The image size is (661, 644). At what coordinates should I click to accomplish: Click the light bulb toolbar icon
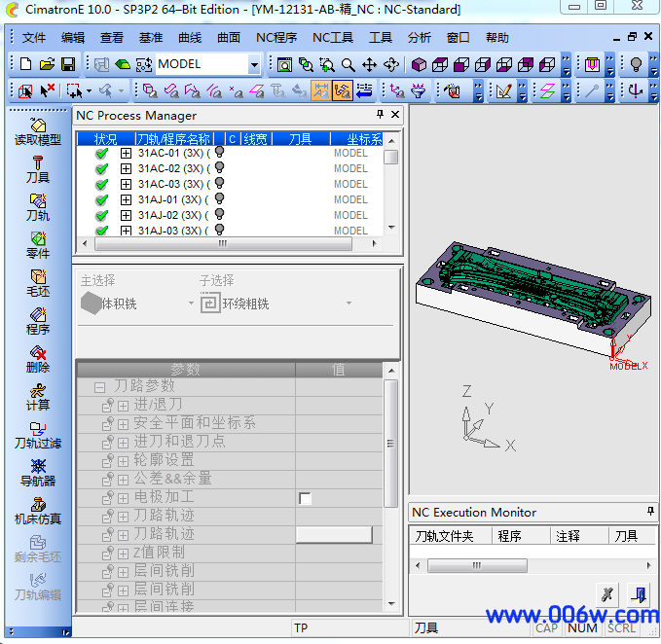[x=636, y=64]
